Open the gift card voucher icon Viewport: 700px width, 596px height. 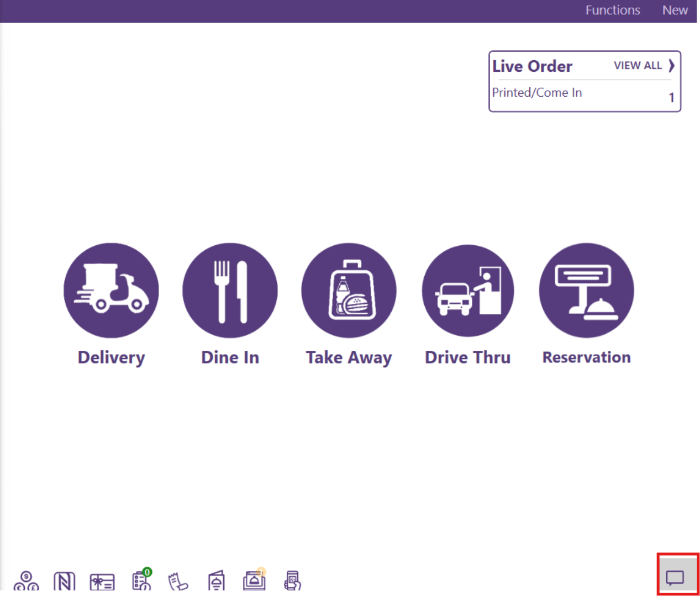point(102,582)
